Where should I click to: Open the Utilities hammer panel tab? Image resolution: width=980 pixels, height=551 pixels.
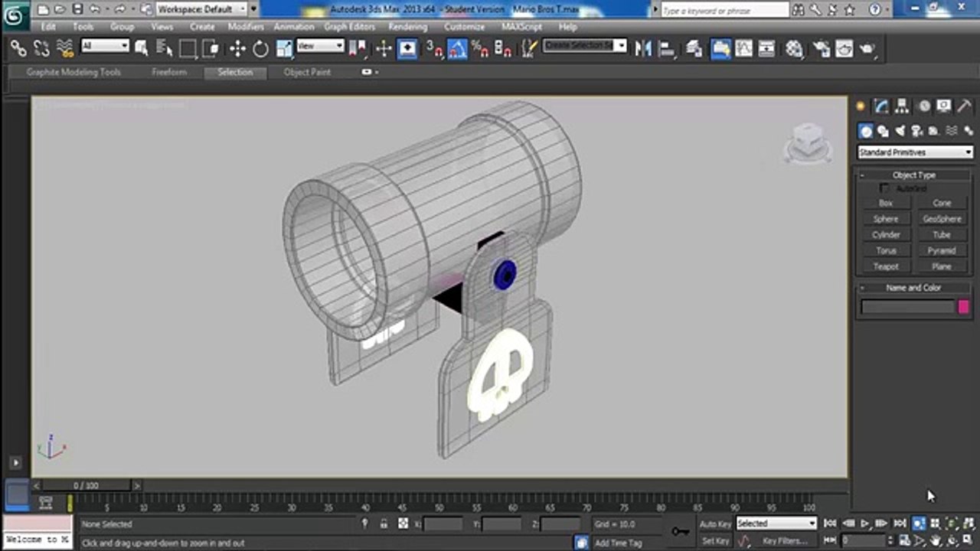[964, 106]
